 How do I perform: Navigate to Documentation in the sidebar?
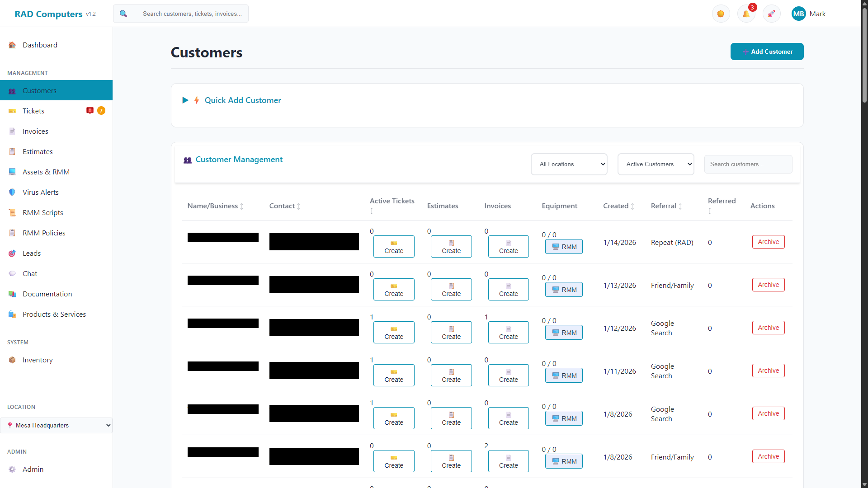point(47,294)
